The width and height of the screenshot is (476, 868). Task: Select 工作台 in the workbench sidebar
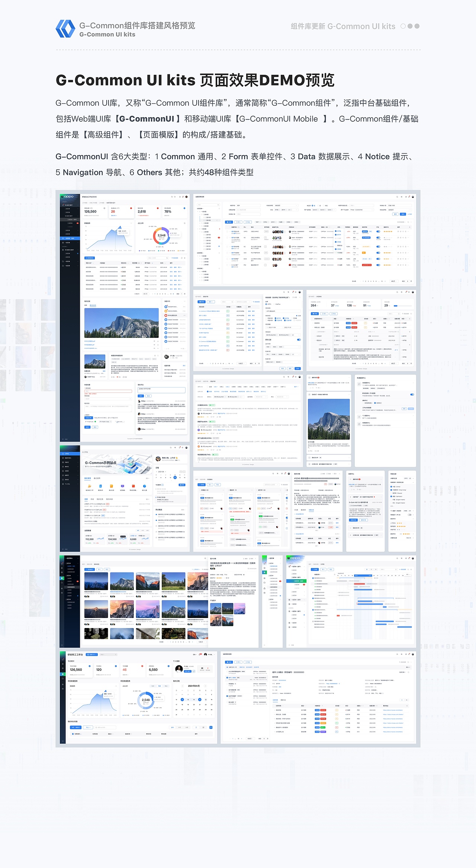coord(70,454)
